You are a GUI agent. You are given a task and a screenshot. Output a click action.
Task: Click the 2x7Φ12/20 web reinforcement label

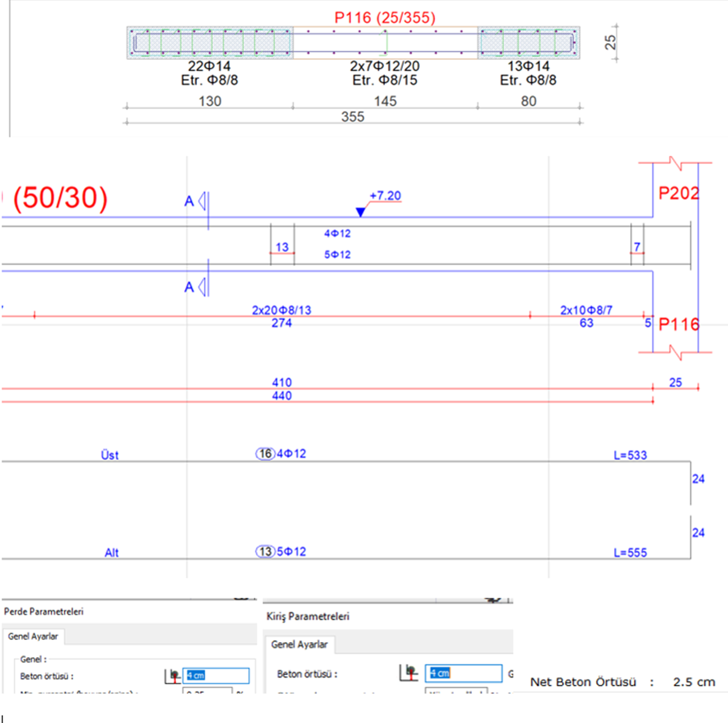pos(385,66)
